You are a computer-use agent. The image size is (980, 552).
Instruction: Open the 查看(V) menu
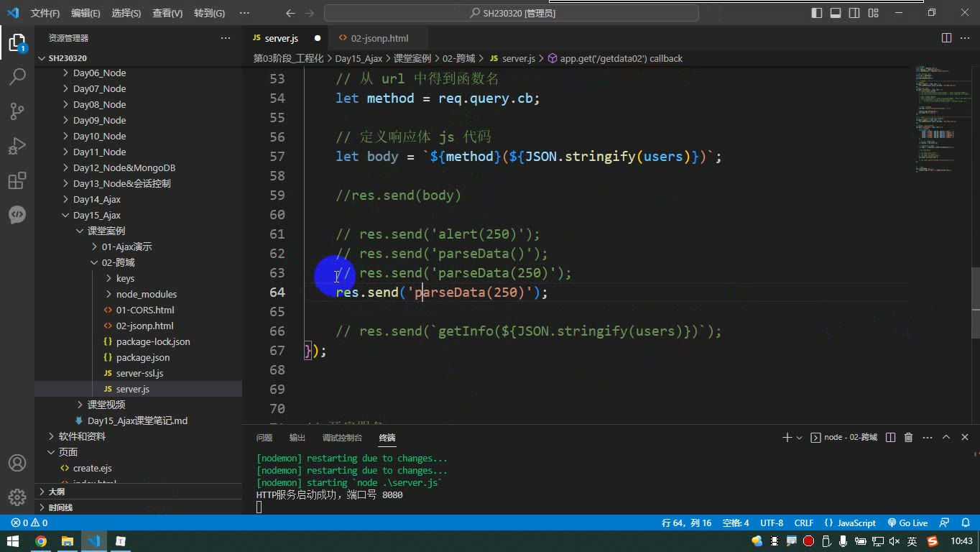[167, 13]
